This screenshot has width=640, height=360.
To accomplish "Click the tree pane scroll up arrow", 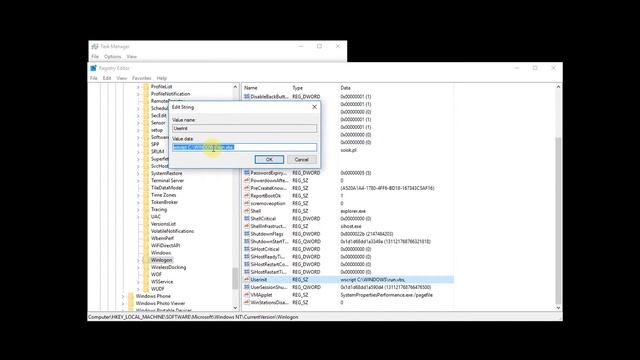I will click(236, 87).
